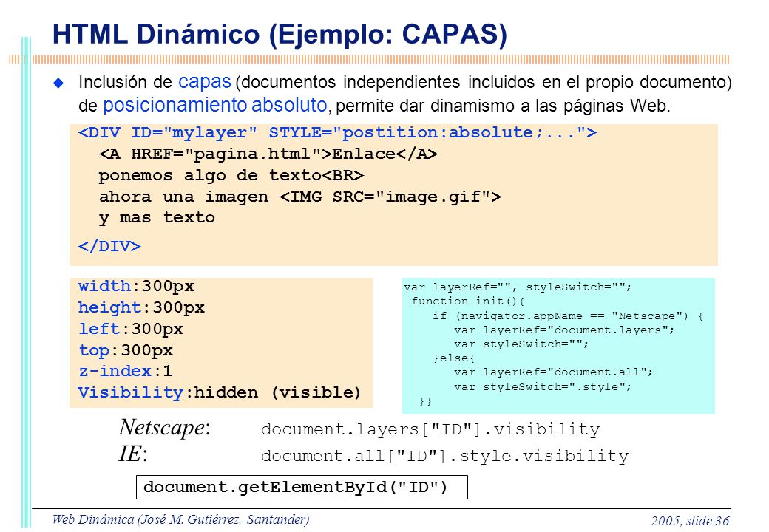The image size is (769, 532).
Task: Click the 'Visibility:hidden (visible)' property
Action: coord(219,393)
